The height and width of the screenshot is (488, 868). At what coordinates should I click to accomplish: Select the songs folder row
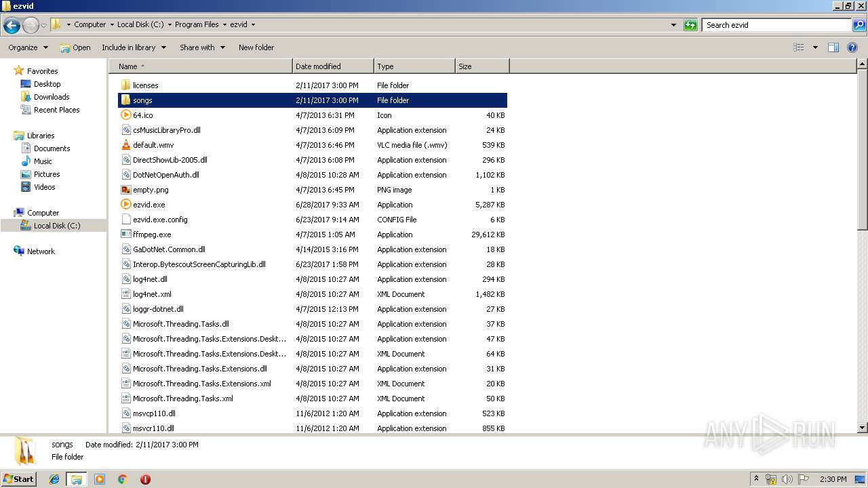pos(313,100)
